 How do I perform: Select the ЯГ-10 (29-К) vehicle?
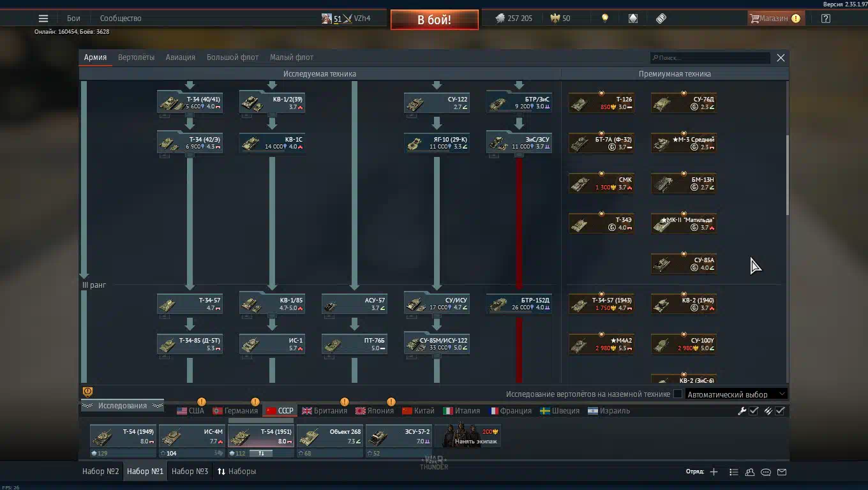[x=437, y=143]
